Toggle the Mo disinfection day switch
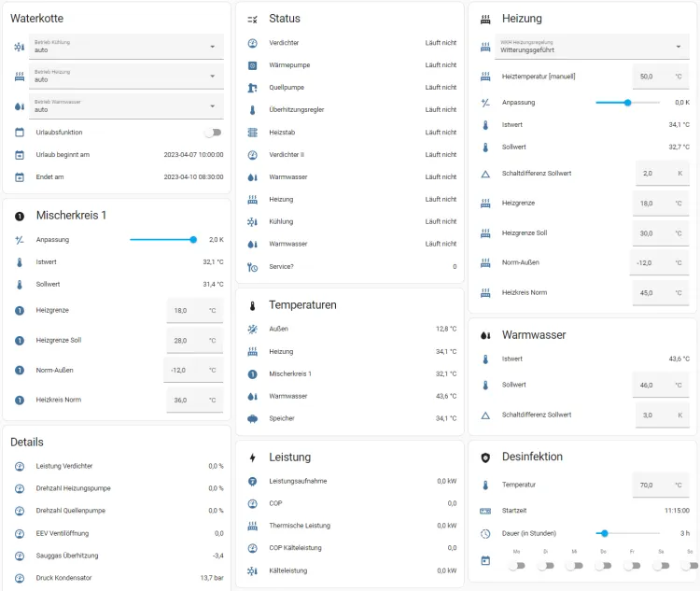This screenshot has height=591, width=700. click(x=517, y=566)
